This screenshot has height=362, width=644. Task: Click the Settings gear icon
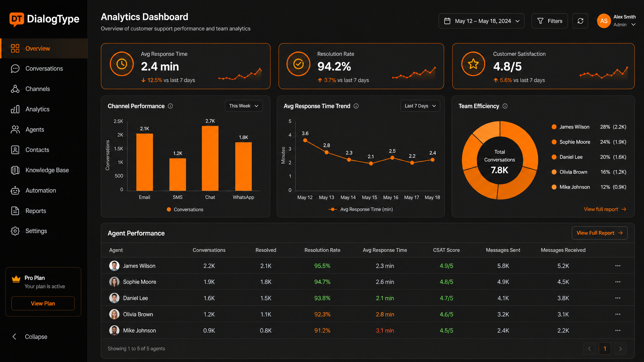pos(15,231)
